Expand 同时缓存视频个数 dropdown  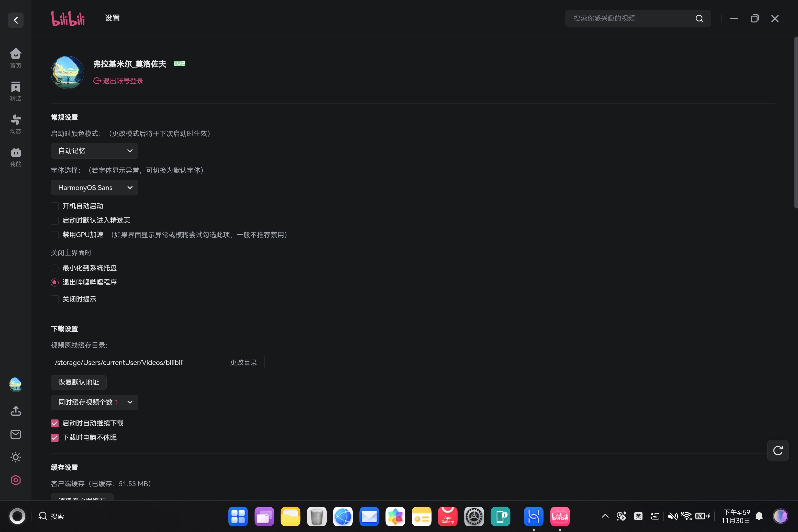pyautogui.click(x=94, y=402)
